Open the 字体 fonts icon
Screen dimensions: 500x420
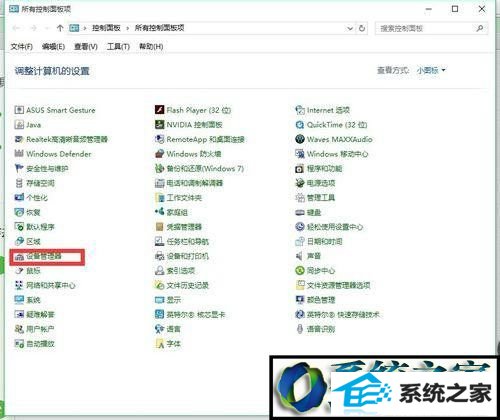(x=159, y=344)
